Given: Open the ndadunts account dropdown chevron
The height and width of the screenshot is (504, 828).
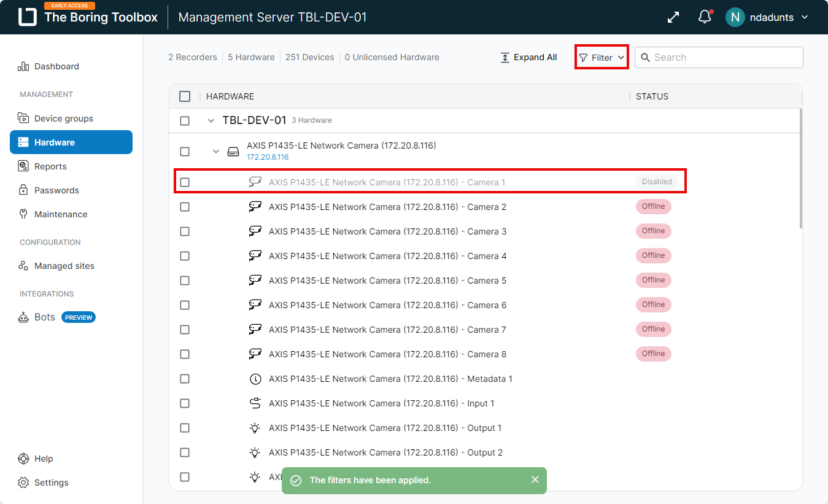Looking at the screenshot, I should pos(805,17).
